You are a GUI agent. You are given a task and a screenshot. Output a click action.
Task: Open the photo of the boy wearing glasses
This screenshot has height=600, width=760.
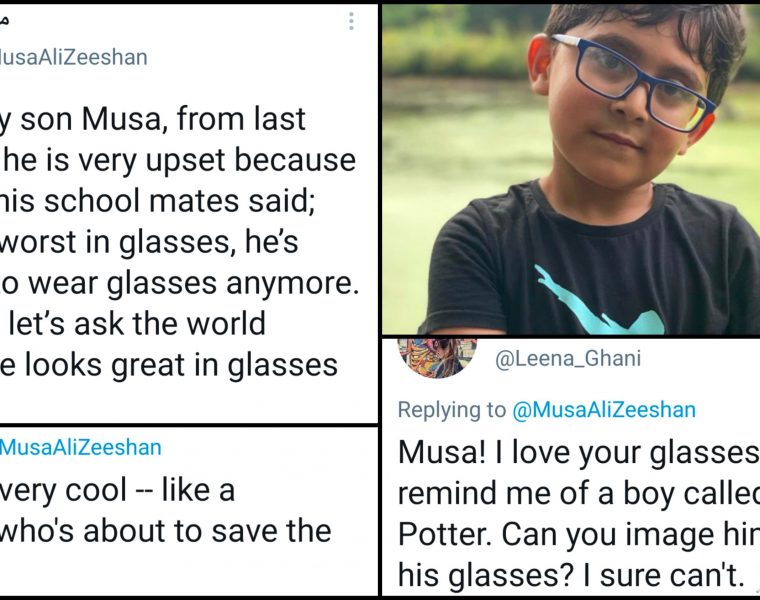[x=571, y=168]
